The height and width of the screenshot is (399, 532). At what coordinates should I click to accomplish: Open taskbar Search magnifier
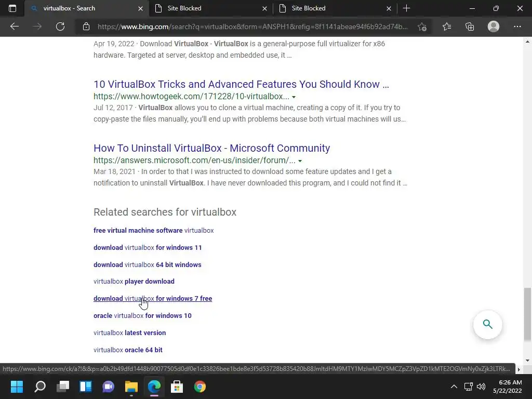click(40, 387)
